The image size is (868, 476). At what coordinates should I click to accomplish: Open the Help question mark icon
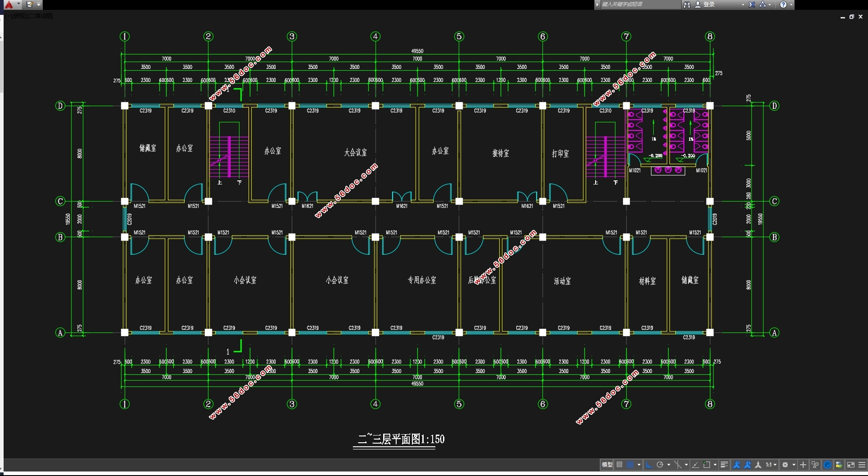click(783, 4)
